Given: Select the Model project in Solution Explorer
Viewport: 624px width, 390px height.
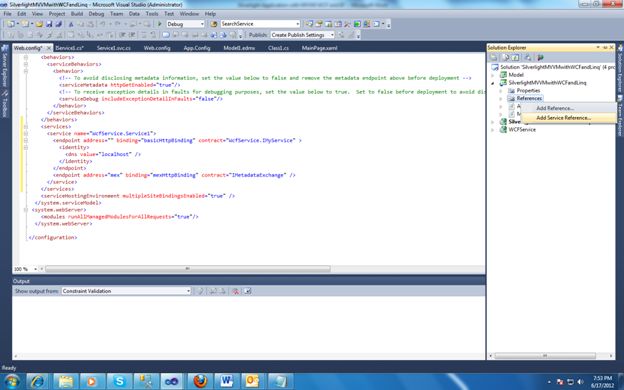Looking at the screenshot, I should [516, 75].
